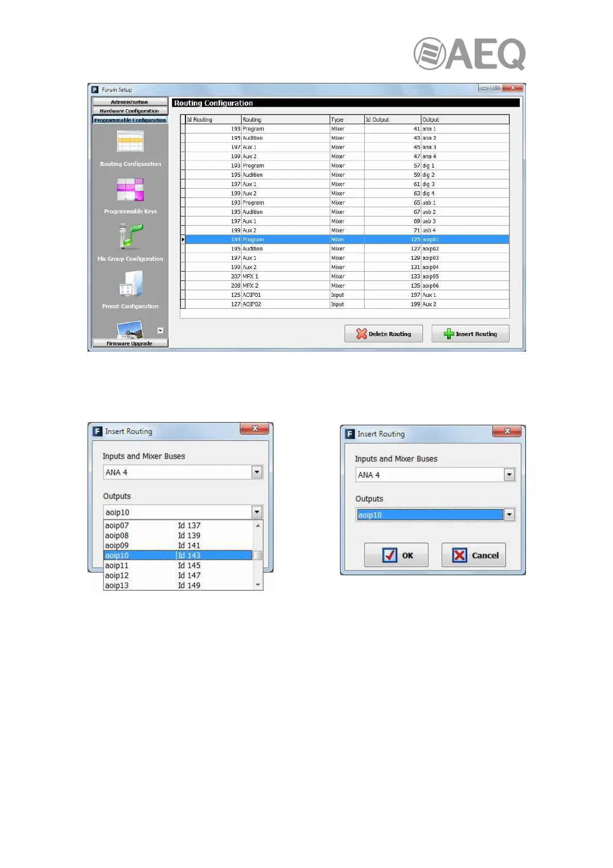Select aoip09 Id 141 from outputs list
This screenshot has width=613, height=868.
178,545
